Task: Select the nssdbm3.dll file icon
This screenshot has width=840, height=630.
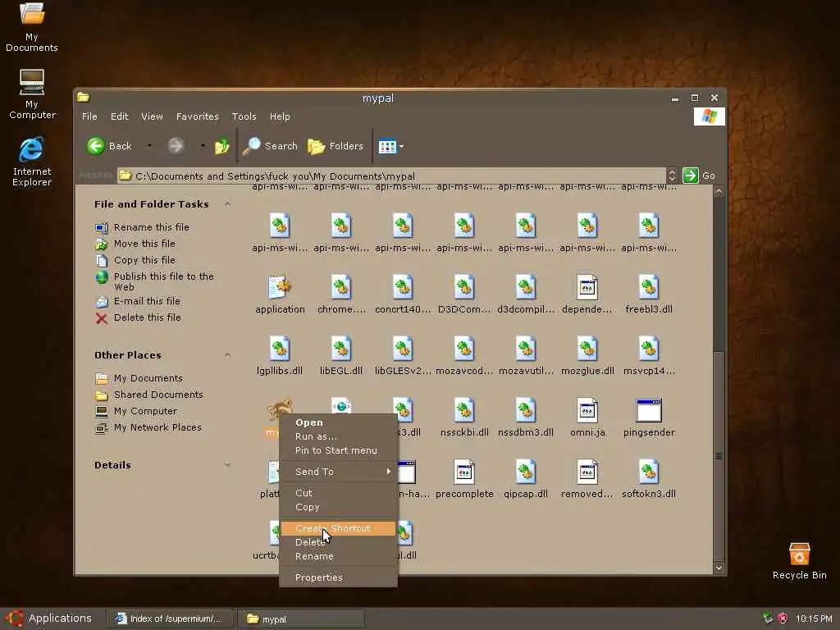Action: pyautogui.click(x=526, y=410)
